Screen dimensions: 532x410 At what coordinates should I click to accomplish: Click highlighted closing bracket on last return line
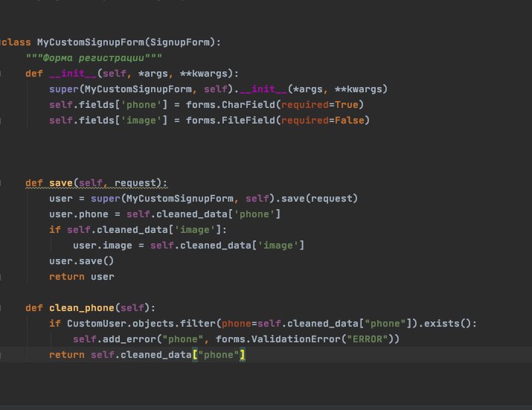click(x=243, y=355)
